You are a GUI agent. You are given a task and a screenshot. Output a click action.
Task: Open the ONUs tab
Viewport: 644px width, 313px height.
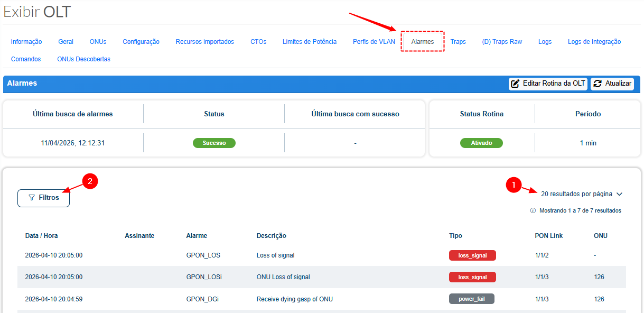98,42
